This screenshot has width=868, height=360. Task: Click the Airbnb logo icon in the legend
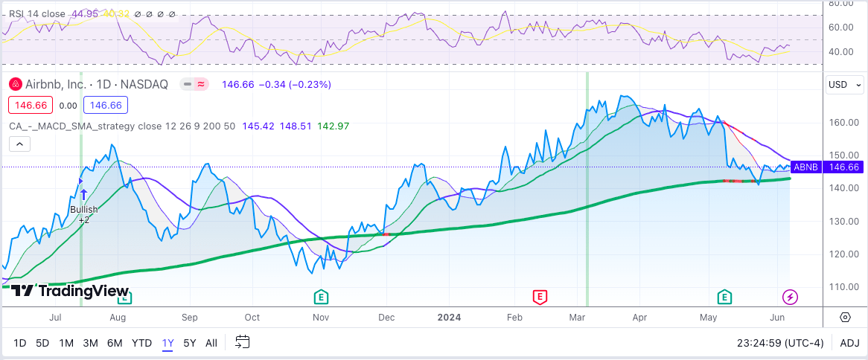[x=16, y=85]
